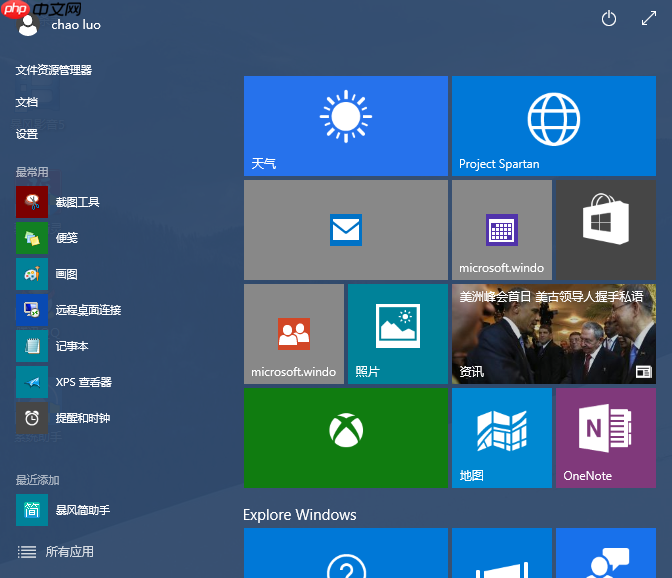Launch the 暴风简助手 icon
Image resolution: width=672 pixels, height=578 pixels.
tap(32, 510)
